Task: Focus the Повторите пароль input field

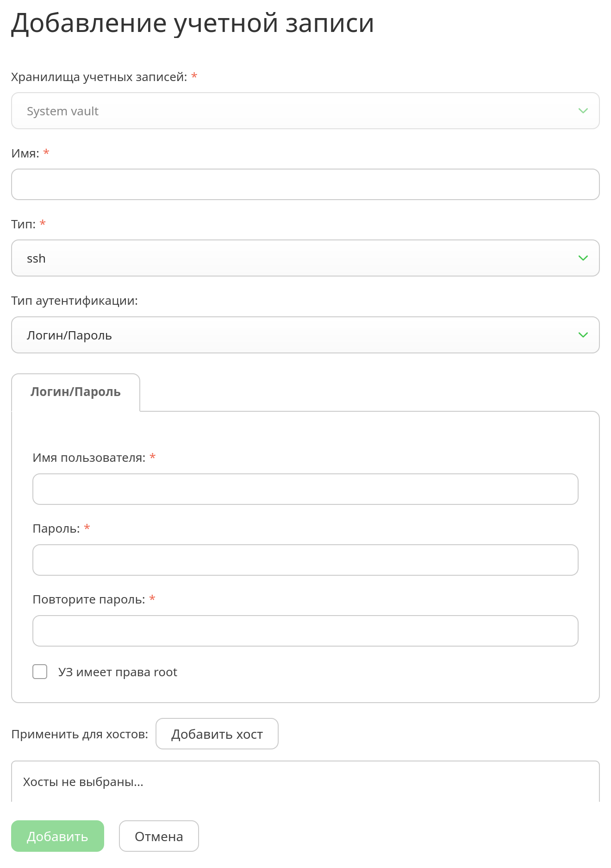Action: click(x=305, y=631)
